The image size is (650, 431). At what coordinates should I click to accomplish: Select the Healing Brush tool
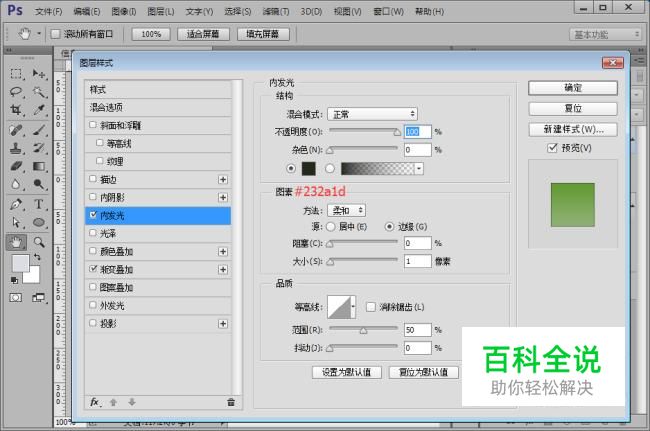pyautogui.click(x=16, y=130)
